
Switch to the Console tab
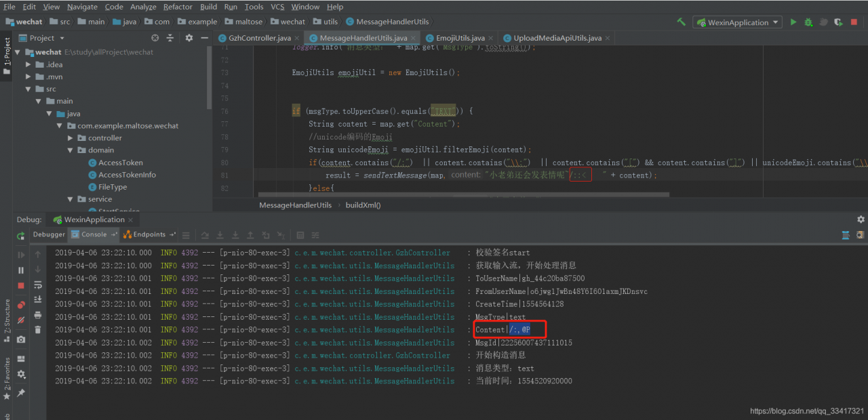tap(94, 234)
